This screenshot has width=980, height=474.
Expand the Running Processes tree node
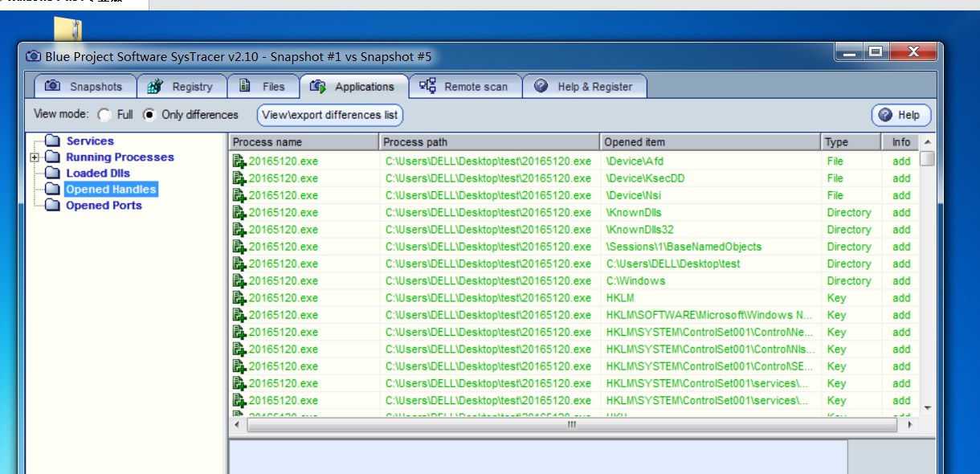pyautogui.click(x=35, y=157)
